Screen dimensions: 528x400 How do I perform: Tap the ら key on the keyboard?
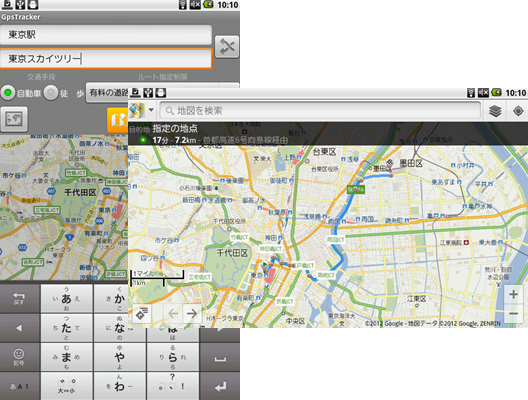point(173,357)
